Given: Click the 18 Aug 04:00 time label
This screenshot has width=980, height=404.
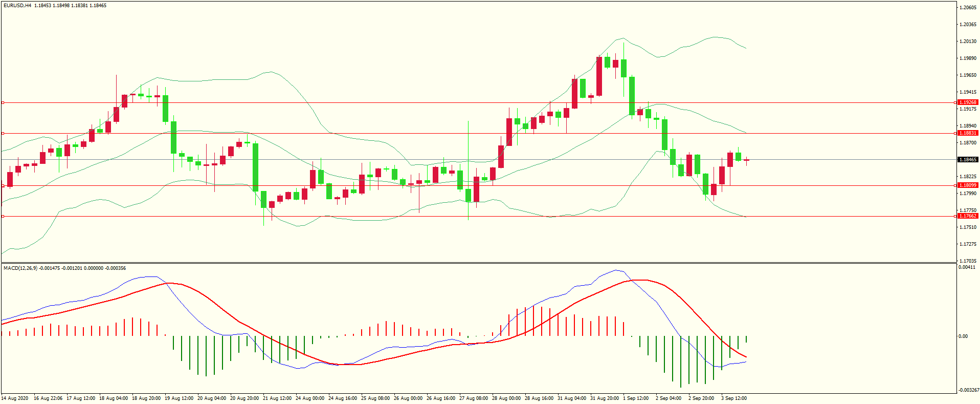Looking at the screenshot, I should click(x=114, y=398).
